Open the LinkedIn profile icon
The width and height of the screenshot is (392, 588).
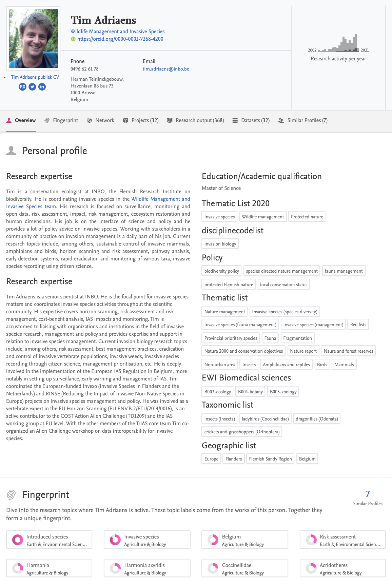(x=42, y=87)
